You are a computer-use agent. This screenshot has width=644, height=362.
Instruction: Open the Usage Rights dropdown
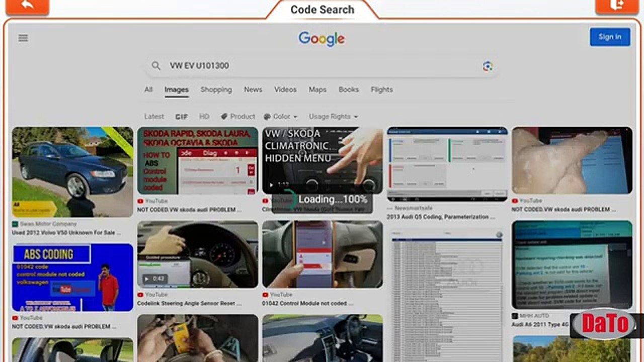pyautogui.click(x=334, y=117)
